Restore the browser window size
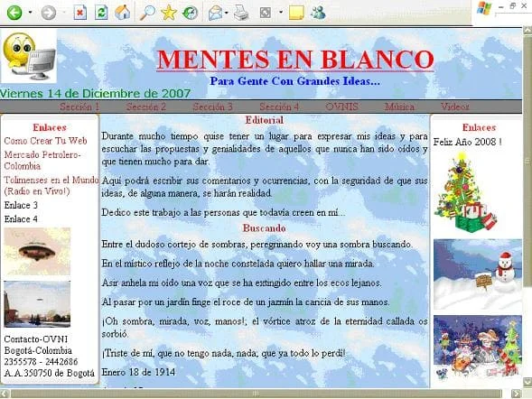The width and height of the screenshot is (532, 399). [x=513, y=5]
